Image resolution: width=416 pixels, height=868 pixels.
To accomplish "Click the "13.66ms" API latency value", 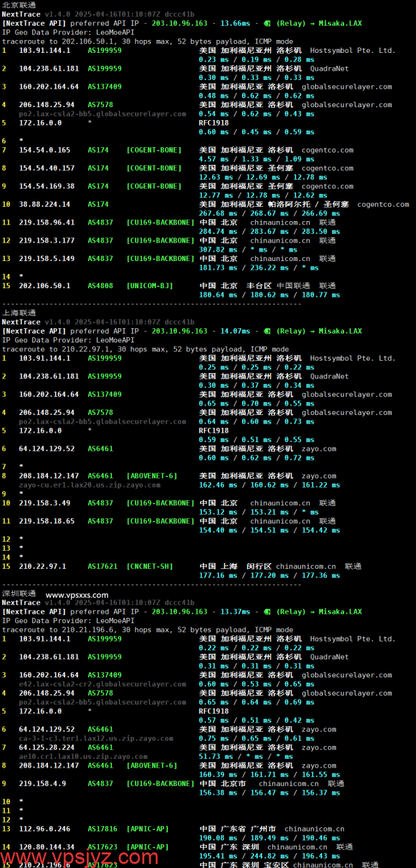I will (234, 23).
